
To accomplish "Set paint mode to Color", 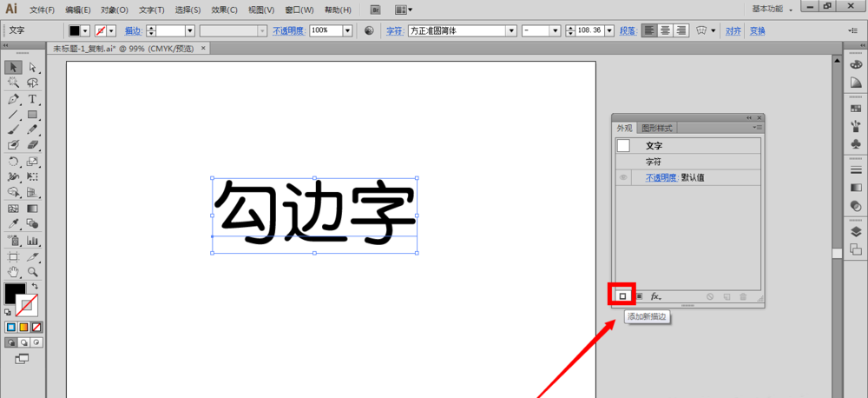I will [x=10, y=327].
